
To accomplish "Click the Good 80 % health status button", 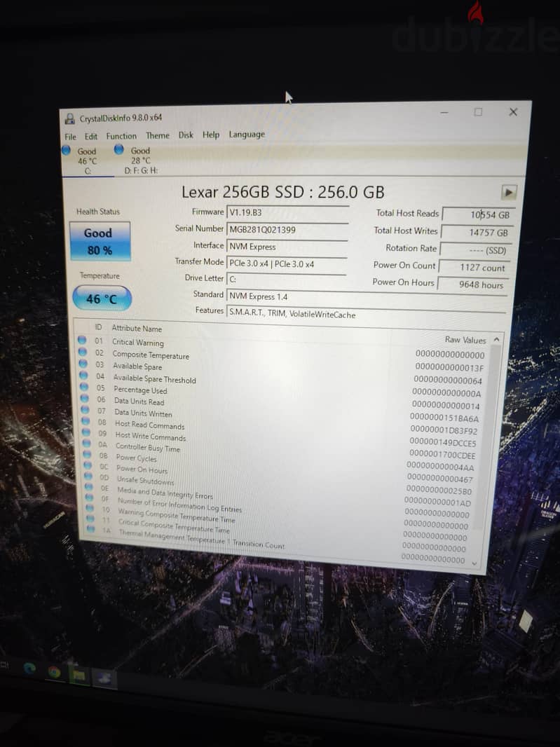I will 100,241.
